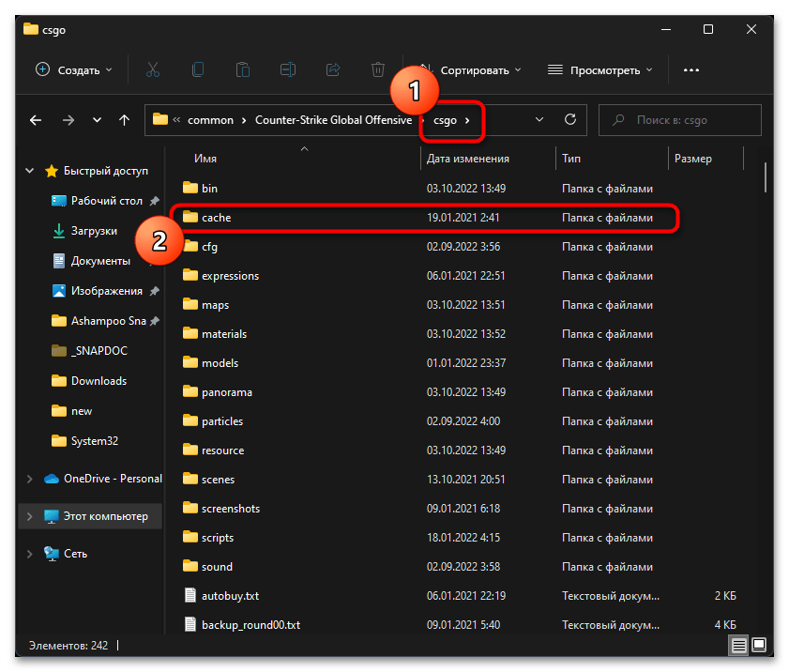Viewport: 789px width, 672px height.
Task: Click the common breadcrumb segment
Action: (210, 120)
